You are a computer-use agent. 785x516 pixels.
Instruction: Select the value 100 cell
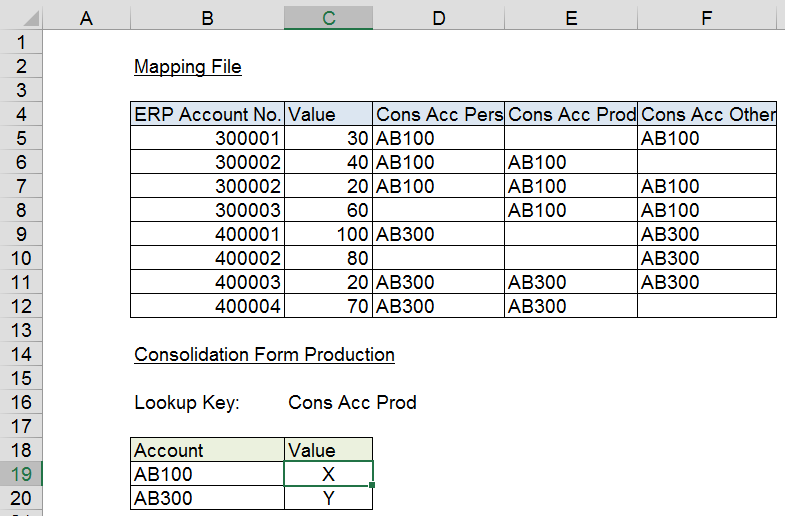(x=328, y=234)
